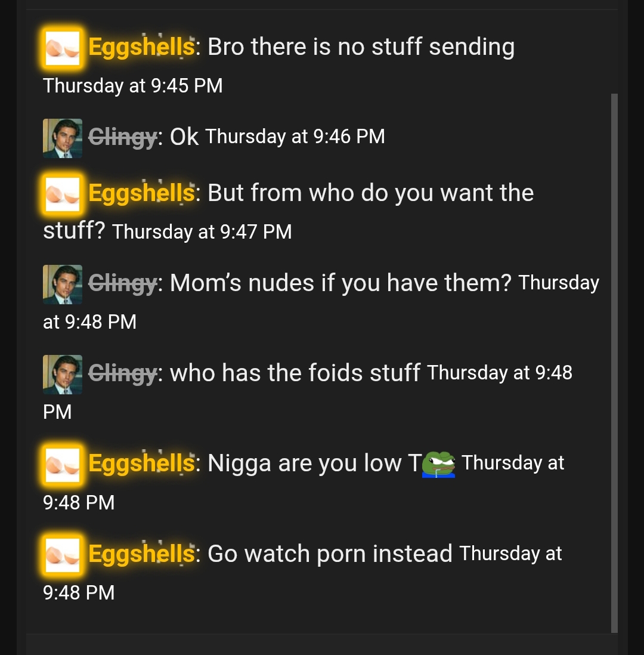644x655 pixels.
Task: Open Eggshells username in "no stuff sending" message
Action: click(141, 47)
